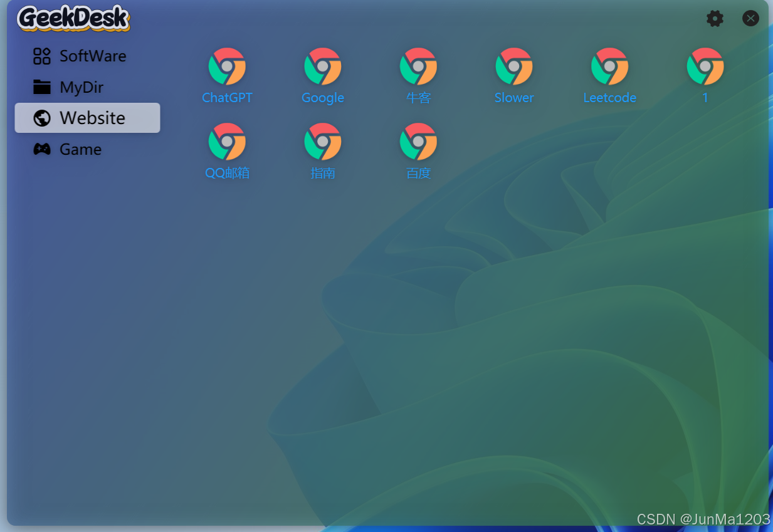Click the QQ邮箱 text label
This screenshot has height=532, width=773.
228,173
